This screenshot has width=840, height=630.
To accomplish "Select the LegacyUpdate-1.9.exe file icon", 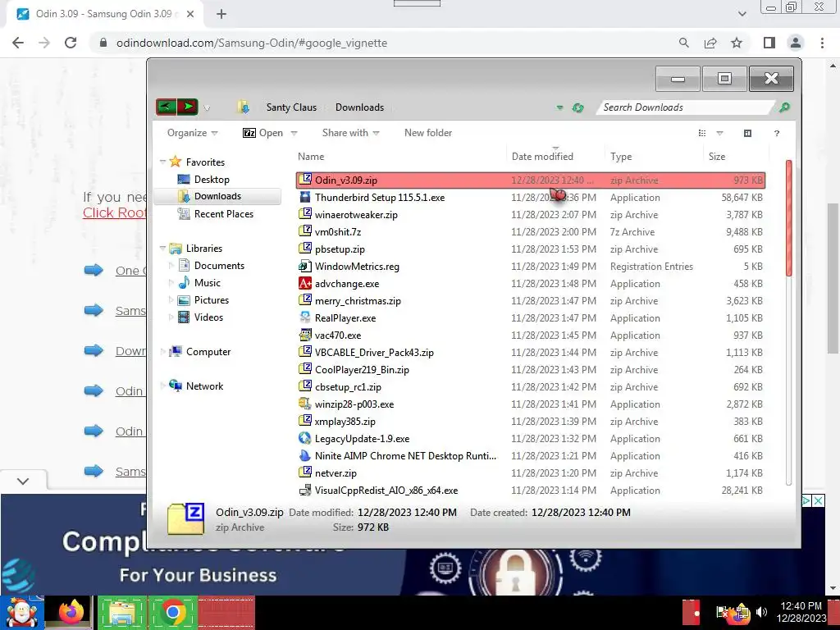I will pos(305,438).
